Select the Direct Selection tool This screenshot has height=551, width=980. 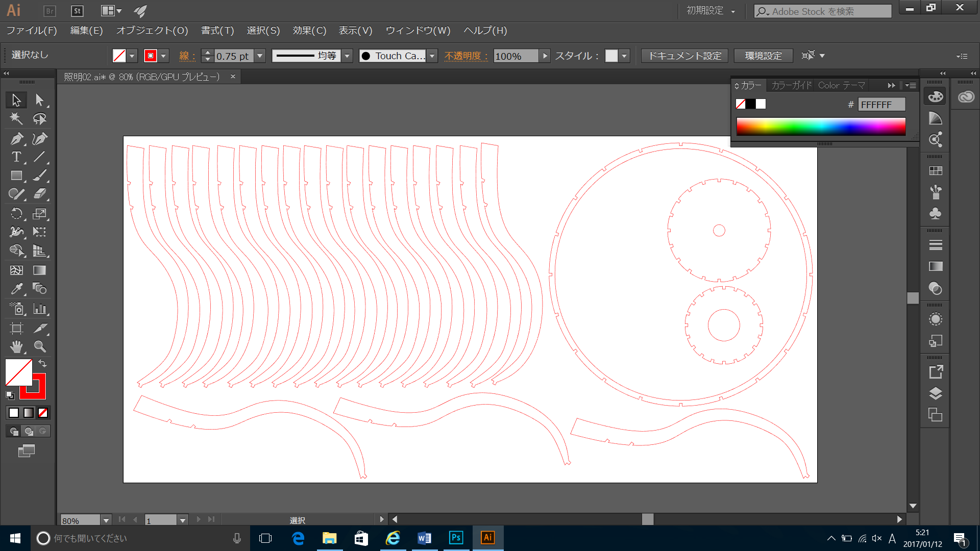pyautogui.click(x=40, y=100)
